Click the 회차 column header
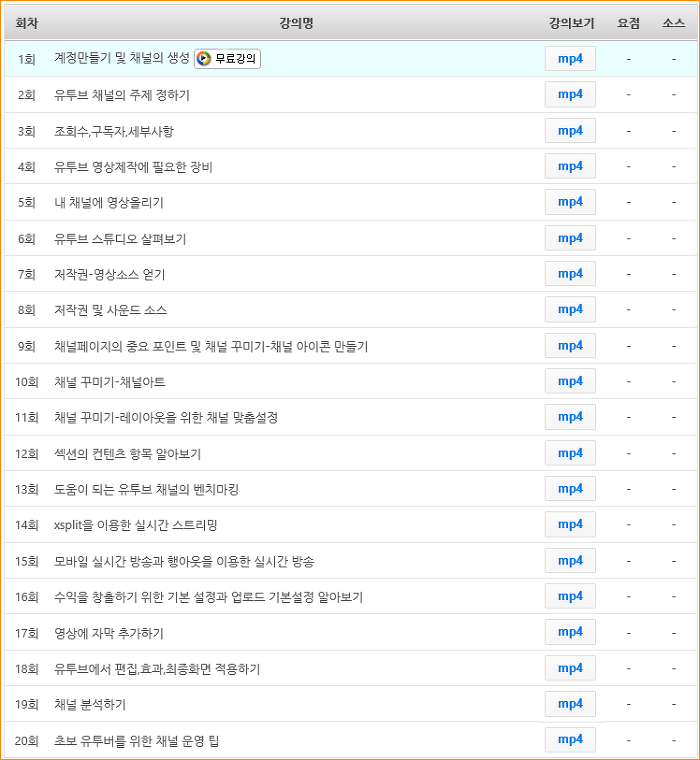 [27, 23]
